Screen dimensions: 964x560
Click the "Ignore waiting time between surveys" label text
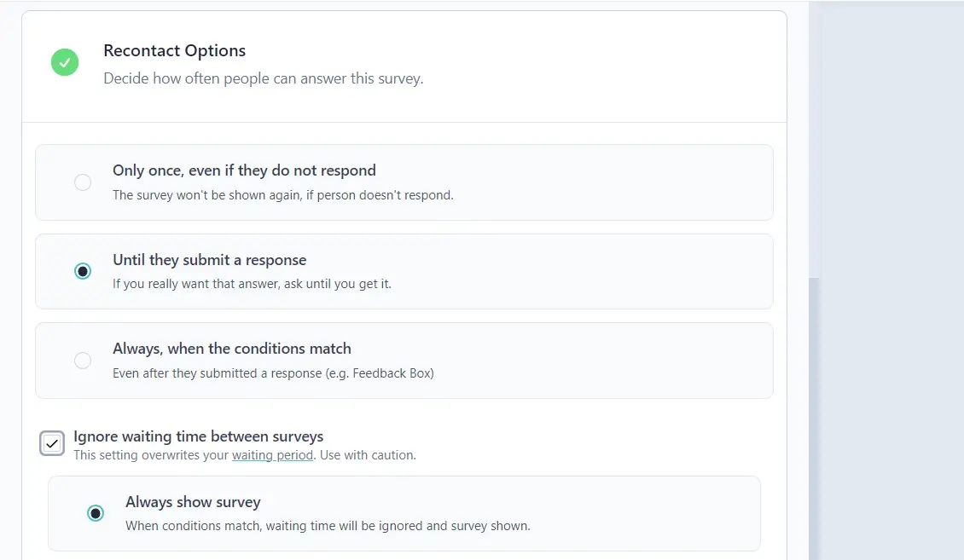pos(198,436)
